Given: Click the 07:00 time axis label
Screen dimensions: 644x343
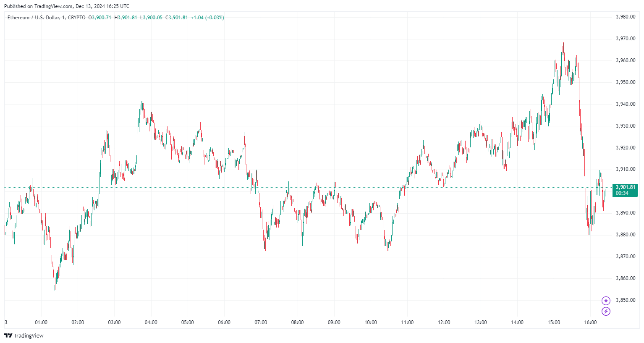Looking at the screenshot, I should pos(261,322).
